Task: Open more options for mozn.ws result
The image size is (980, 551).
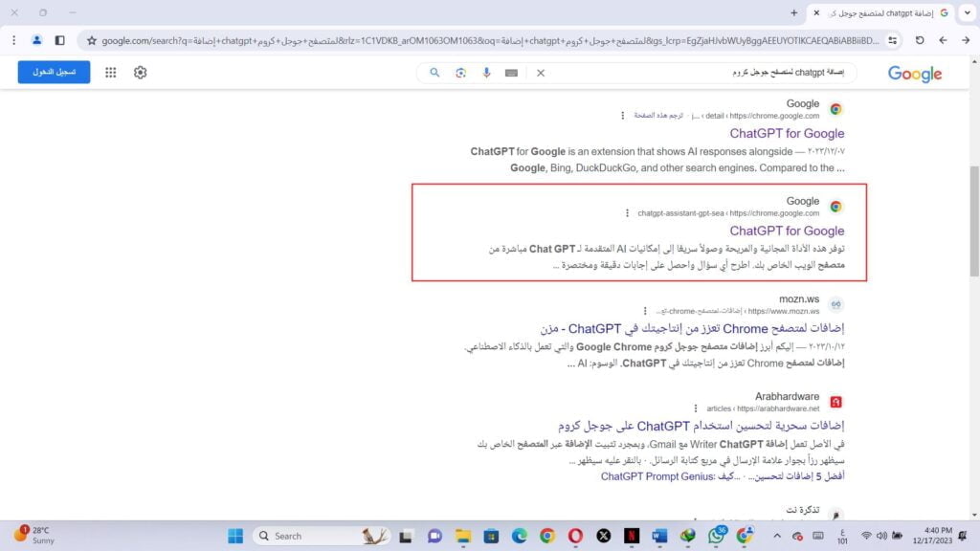Action: coord(645,311)
